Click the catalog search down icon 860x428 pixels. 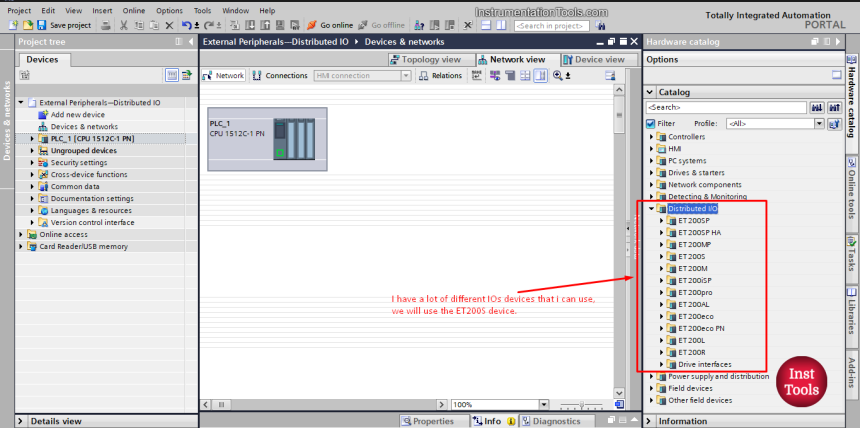tap(817, 107)
